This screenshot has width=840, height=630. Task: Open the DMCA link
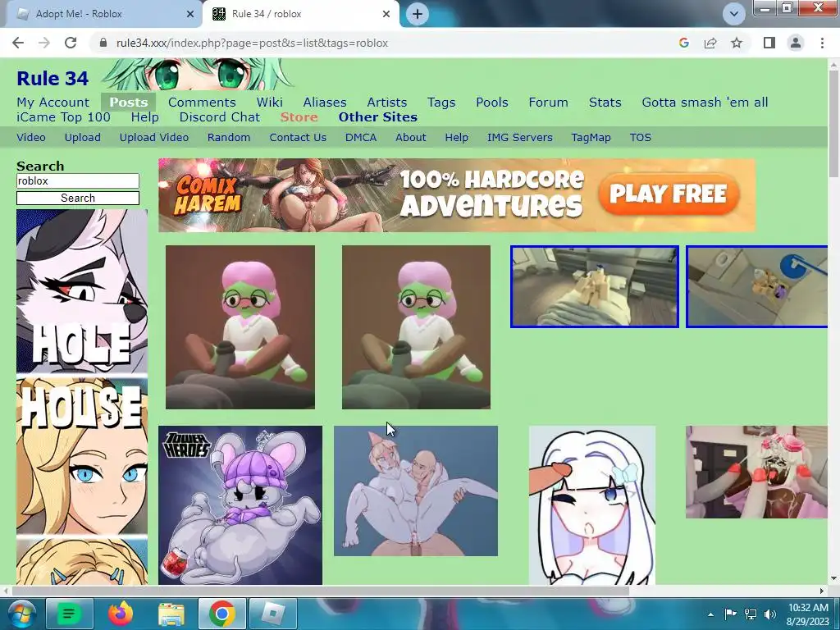coord(361,138)
